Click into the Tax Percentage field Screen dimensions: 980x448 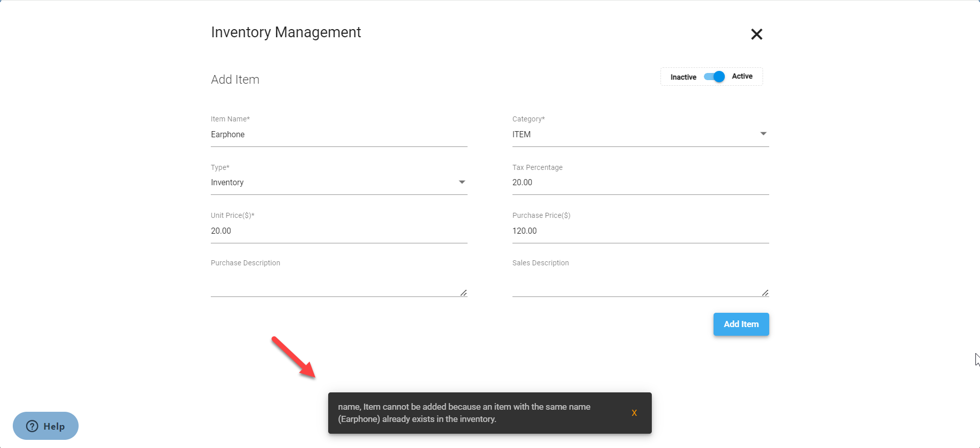click(640, 183)
